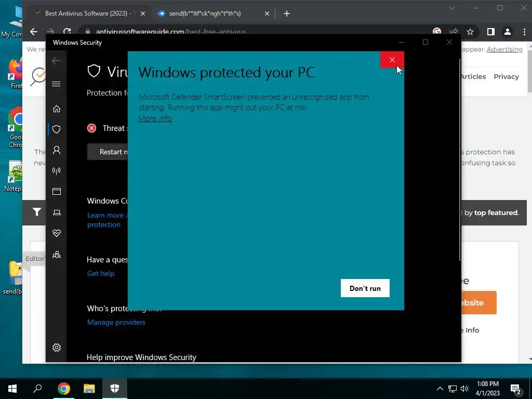The height and width of the screenshot is (399, 532).
Task: Open the taskbar clock and date
Action: pos(488,389)
